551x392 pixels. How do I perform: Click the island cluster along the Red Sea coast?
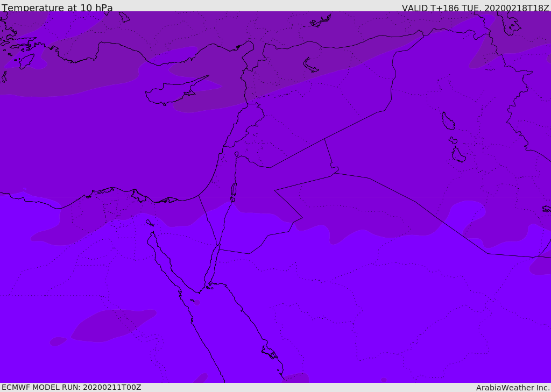(x=269, y=352)
